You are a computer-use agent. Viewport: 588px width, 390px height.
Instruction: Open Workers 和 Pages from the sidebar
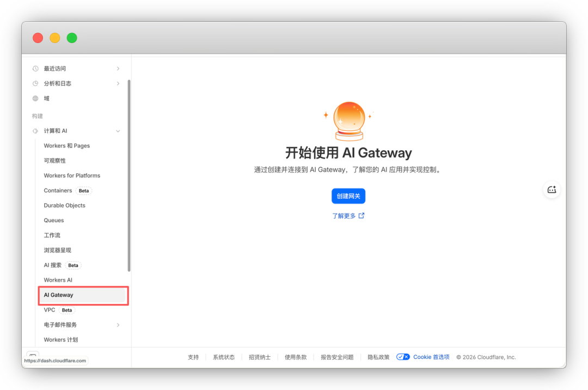(x=66, y=145)
